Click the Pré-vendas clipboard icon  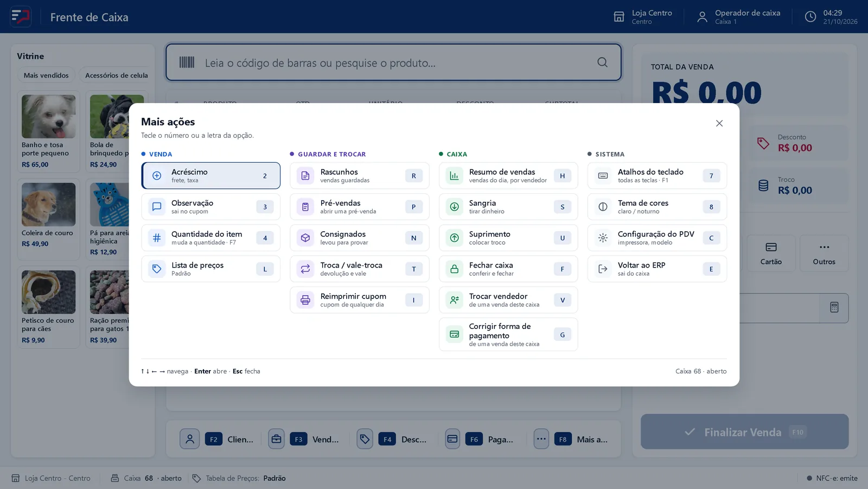305,207
